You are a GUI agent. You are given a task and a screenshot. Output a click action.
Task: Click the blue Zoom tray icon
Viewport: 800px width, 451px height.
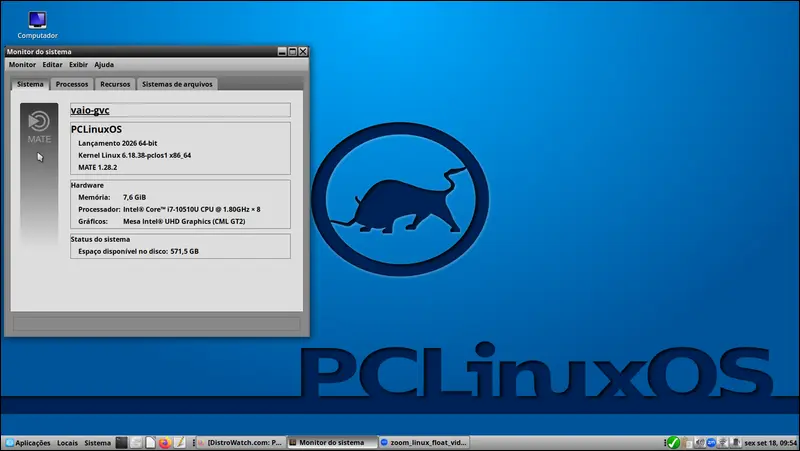[711, 443]
